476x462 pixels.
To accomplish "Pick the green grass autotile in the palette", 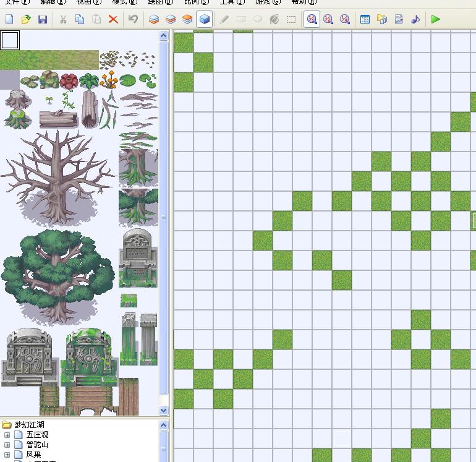I will click(x=10, y=60).
